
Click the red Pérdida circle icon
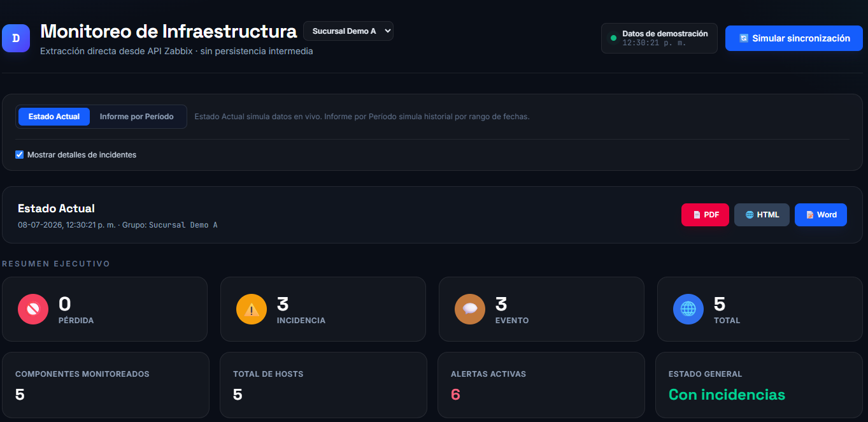33,309
